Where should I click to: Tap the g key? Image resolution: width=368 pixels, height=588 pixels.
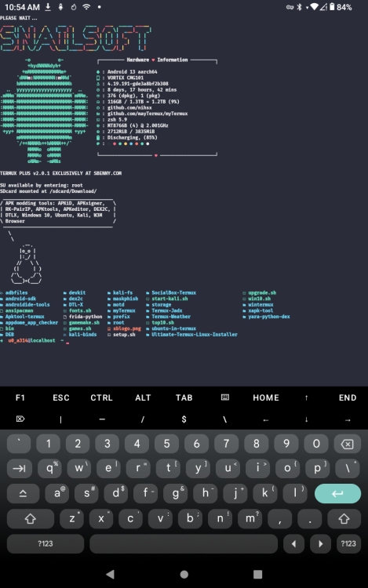tap(176, 493)
